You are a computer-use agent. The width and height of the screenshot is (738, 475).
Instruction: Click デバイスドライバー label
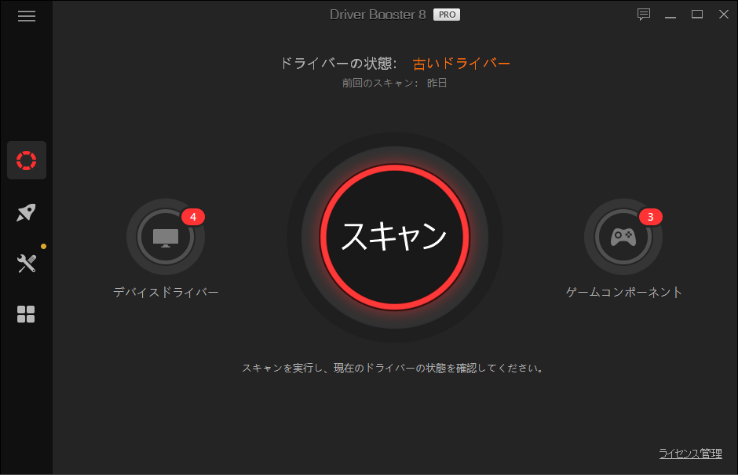tap(166, 292)
